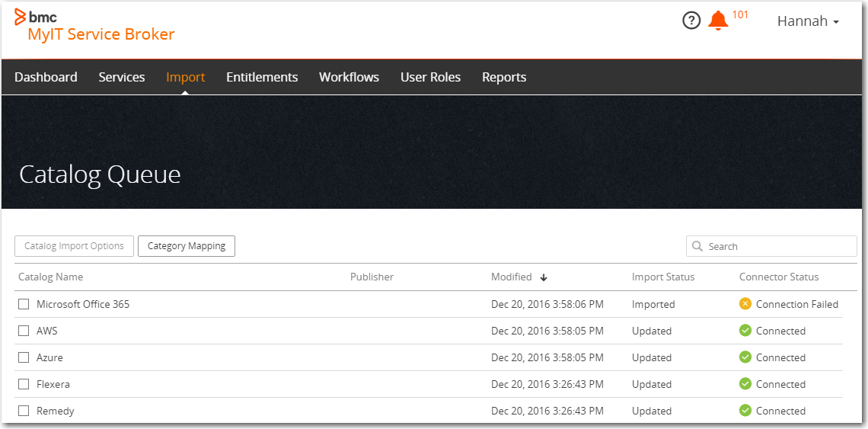Check the AWS catalog checkbox
The height and width of the screenshot is (429, 868).
(x=24, y=331)
